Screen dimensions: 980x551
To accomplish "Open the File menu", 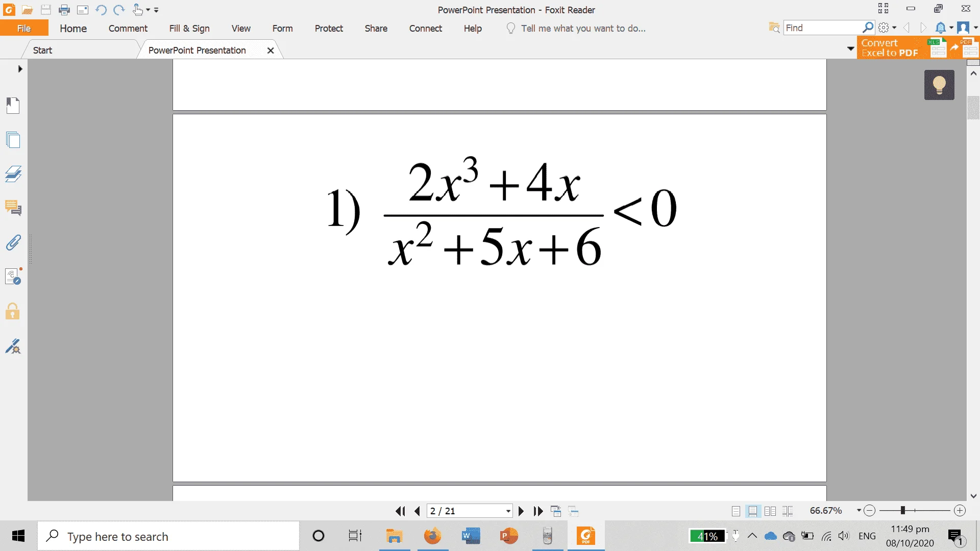I will [x=24, y=29].
